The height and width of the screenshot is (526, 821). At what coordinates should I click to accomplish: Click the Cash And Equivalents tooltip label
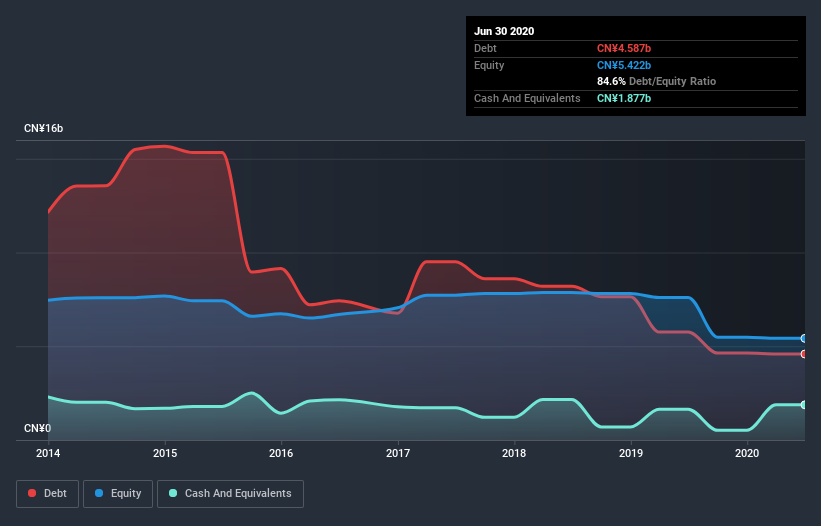click(x=527, y=98)
